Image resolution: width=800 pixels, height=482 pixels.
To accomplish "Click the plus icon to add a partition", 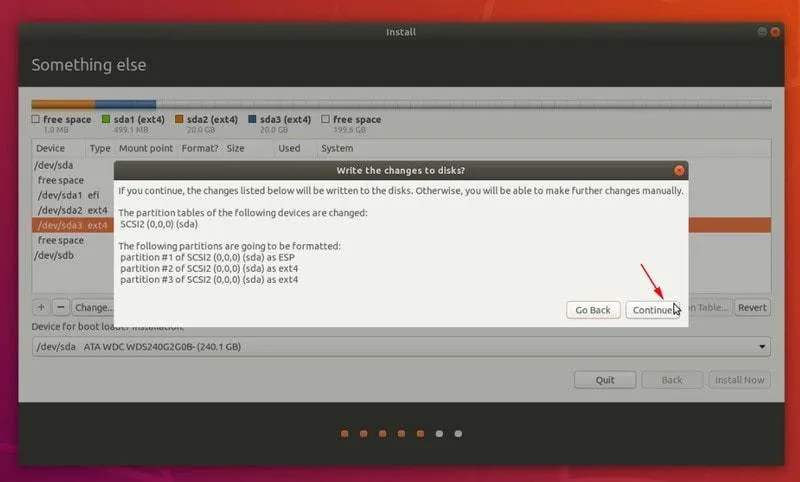I will [x=42, y=308].
